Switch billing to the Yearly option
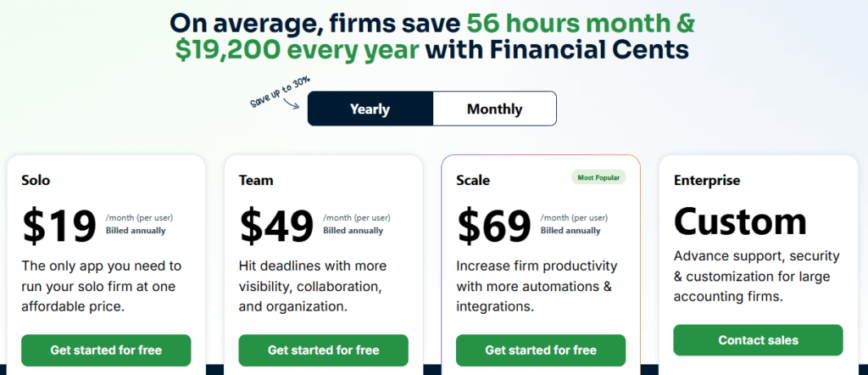The image size is (868, 375). [x=370, y=109]
